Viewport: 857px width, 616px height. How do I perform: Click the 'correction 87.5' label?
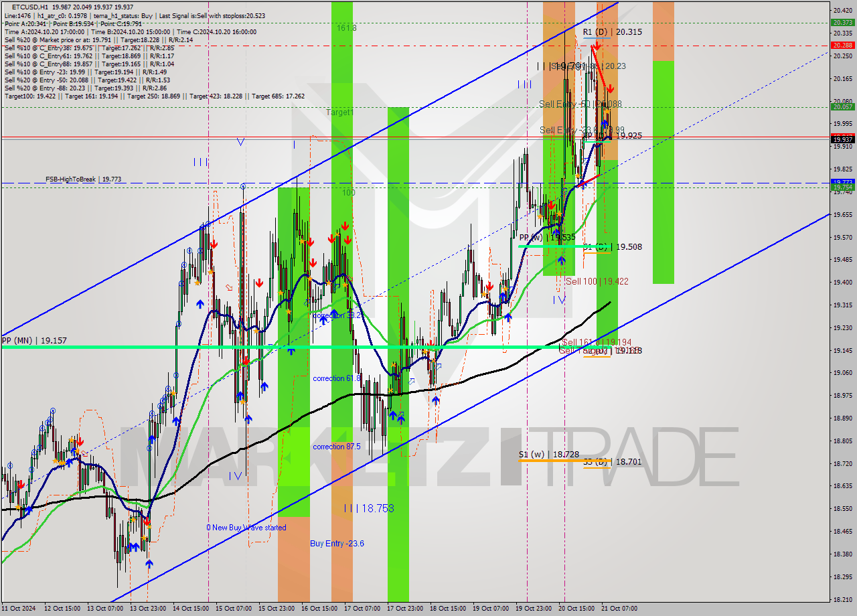337,447
